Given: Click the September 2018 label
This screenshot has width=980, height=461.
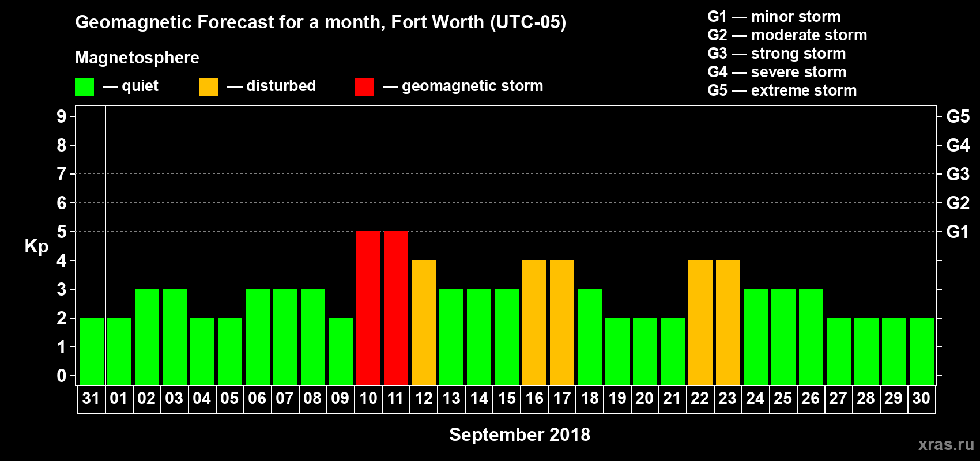Looking at the screenshot, I should coord(520,434).
